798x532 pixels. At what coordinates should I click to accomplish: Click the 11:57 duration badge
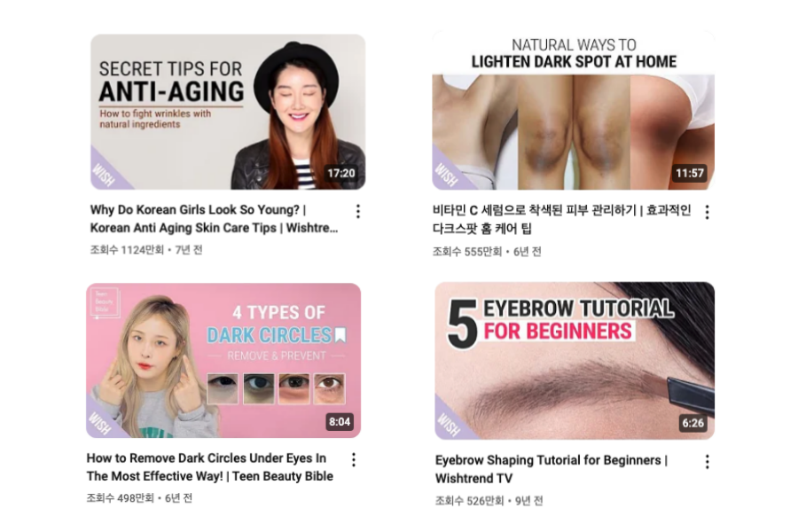[x=690, y=173]
